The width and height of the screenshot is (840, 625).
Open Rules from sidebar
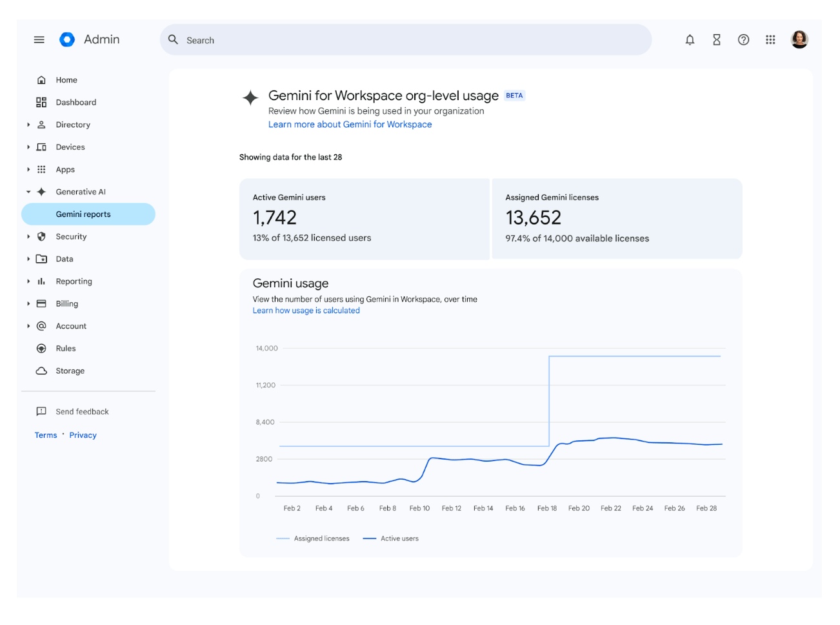coord(66,349)
